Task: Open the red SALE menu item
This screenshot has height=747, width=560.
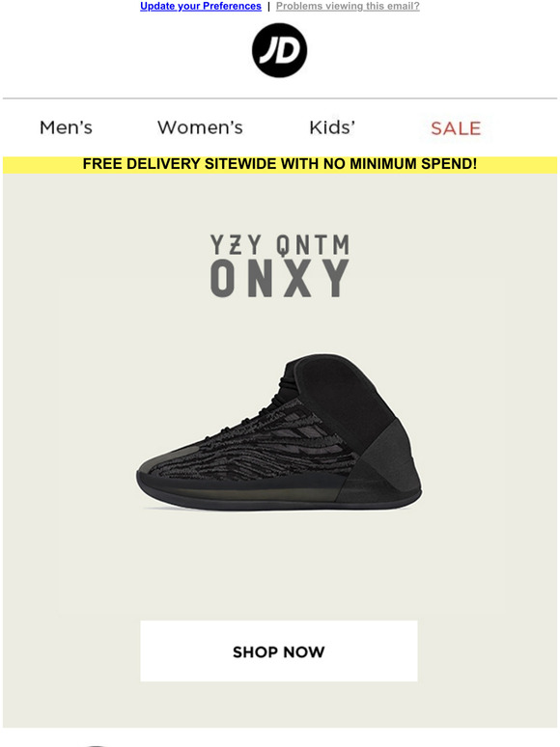Action: click(456, 128)
